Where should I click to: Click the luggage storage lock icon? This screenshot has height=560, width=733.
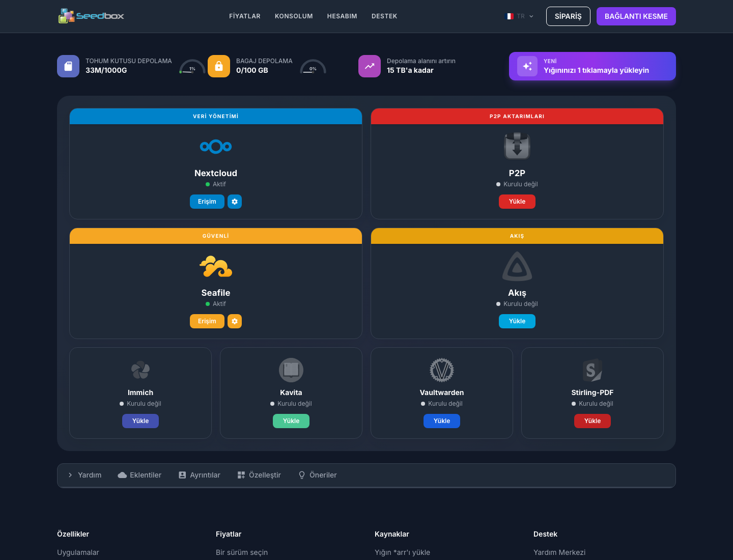[219, 66]
